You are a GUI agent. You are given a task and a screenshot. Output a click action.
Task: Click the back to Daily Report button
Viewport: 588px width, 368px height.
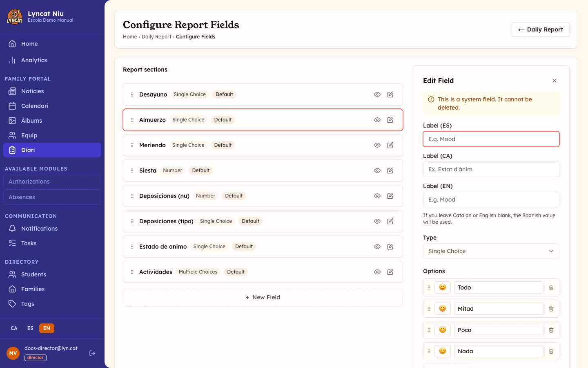(540, 29)
